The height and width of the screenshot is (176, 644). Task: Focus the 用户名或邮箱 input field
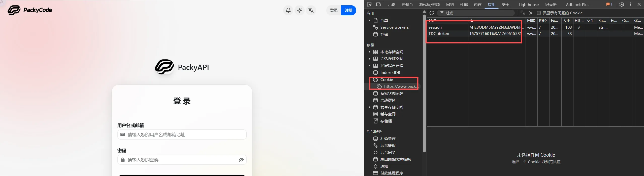tap(182, 135)
